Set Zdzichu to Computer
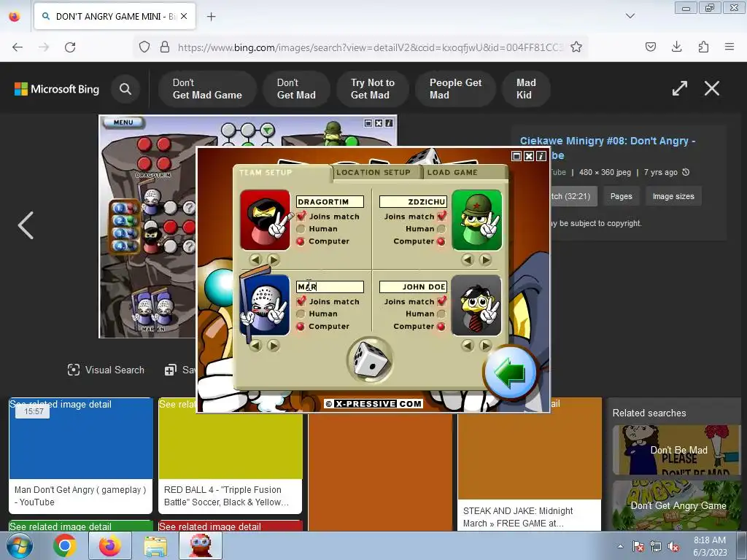Screen dimensions: 747x560 coord(441,241)
